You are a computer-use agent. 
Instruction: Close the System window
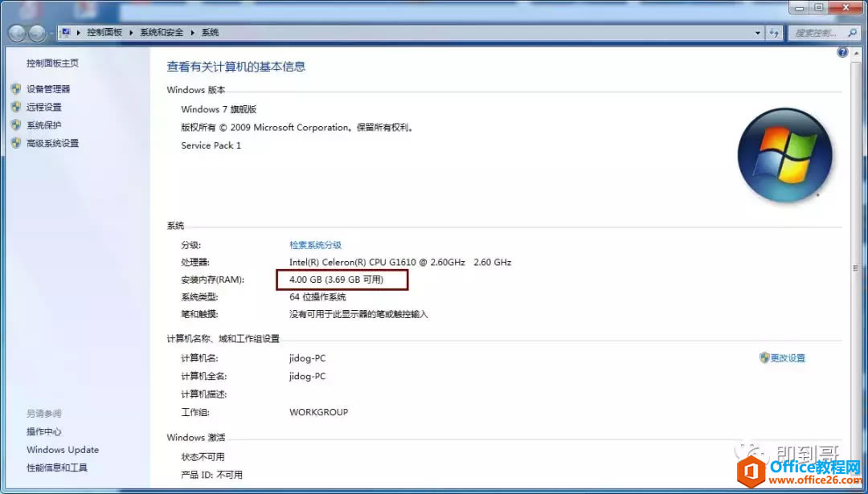tap(845, 7)
